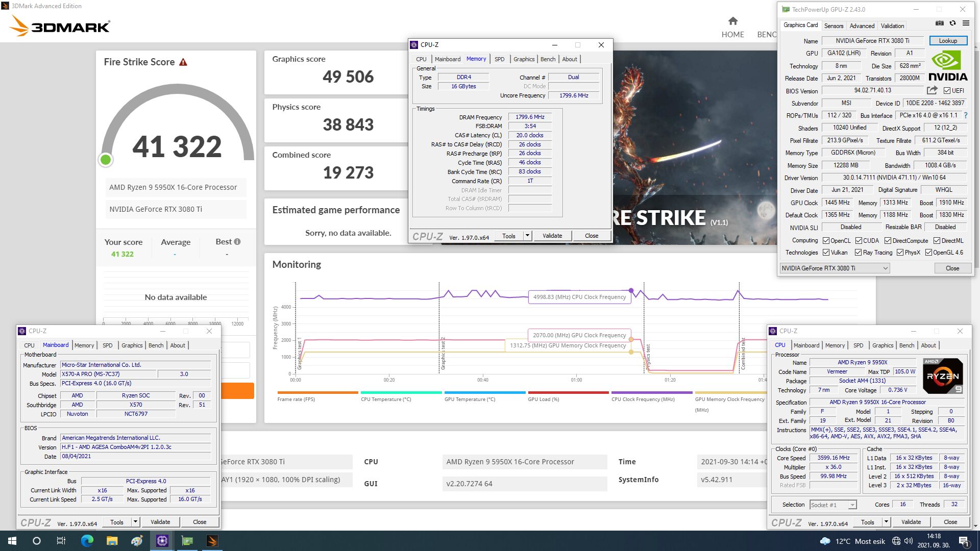Click the GPU-Z screenshot camera icon
Screen dimensions: 980x551
click(x=939, y=23)
